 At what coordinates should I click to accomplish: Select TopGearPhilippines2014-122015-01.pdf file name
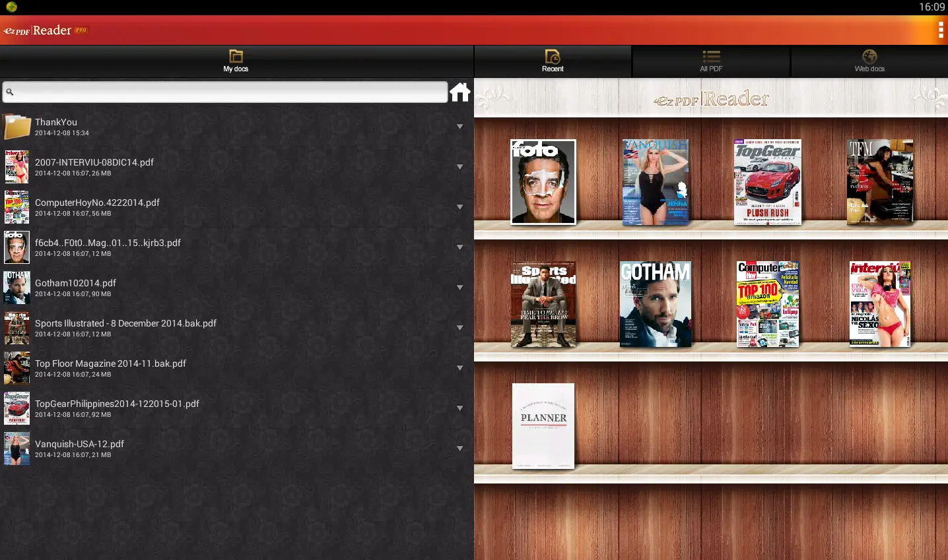click(117, 404)
